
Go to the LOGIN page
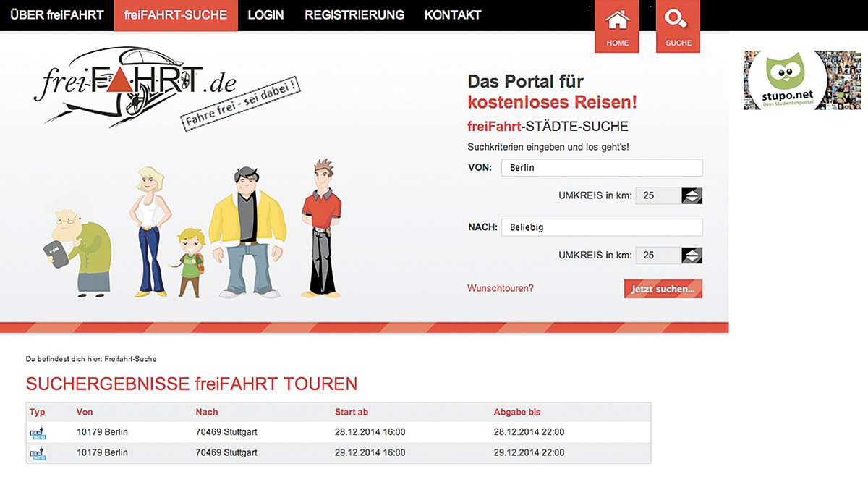click(265, 15)
